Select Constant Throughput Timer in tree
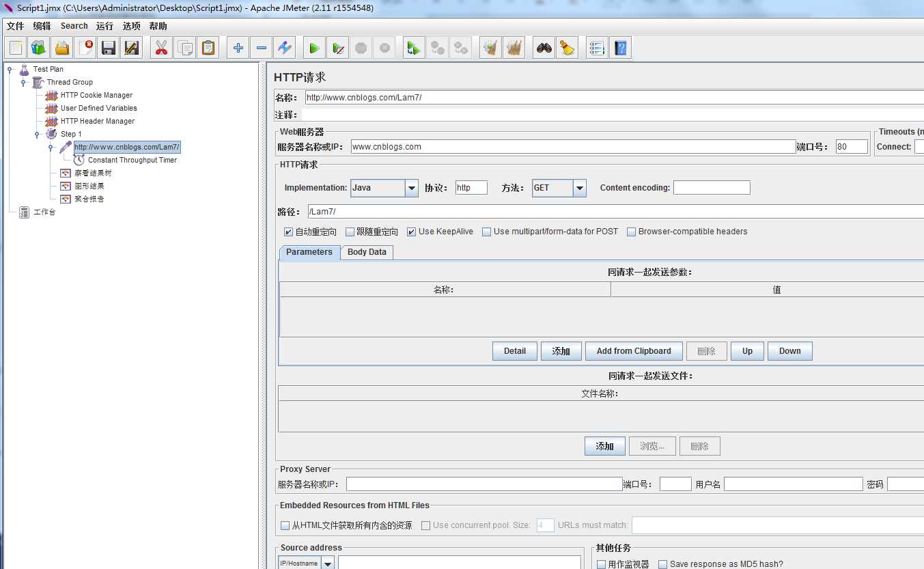The height and width of the screenshot is (569, 924). click(132, 160)
